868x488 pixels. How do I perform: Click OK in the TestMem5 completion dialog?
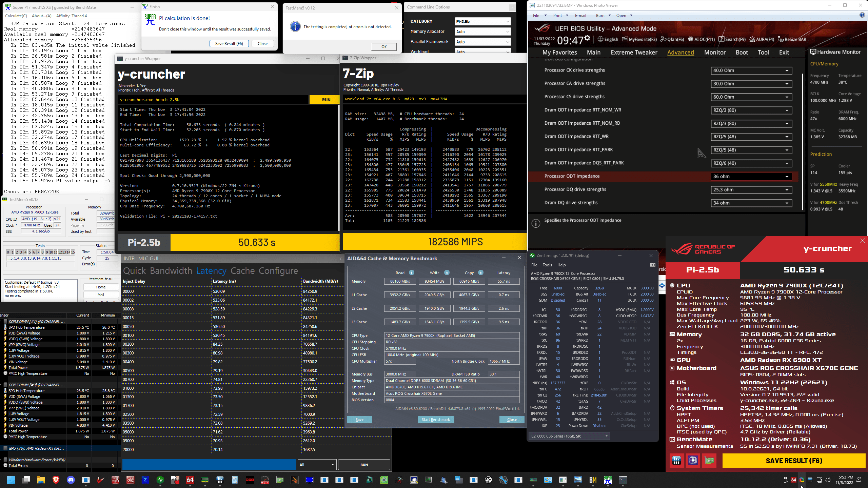(x=384, y=47)
